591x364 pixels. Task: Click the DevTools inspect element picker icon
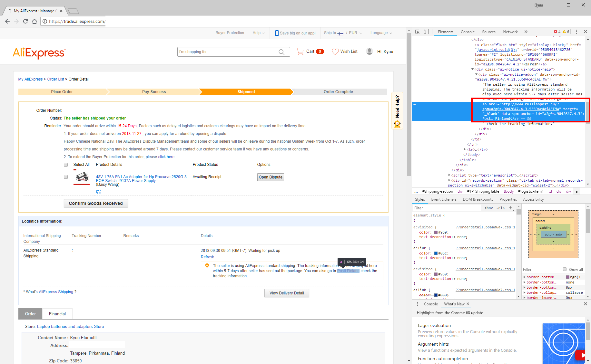click(x=418, y=32)
